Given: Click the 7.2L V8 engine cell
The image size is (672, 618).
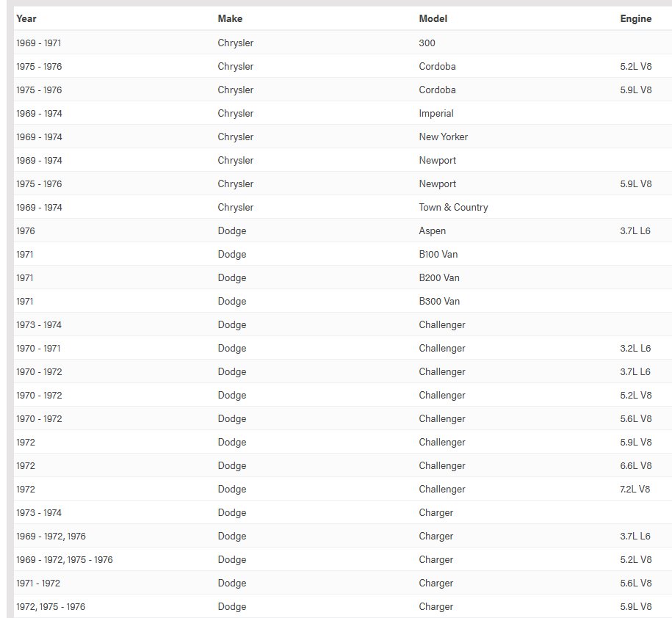Looking at the screenshot, I should (x=635, y=489).
